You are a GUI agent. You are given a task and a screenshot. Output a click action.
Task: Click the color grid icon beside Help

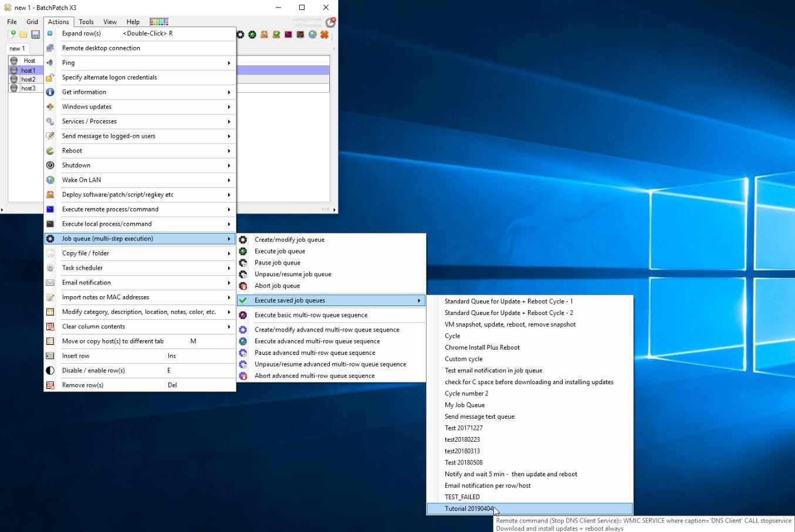[159, 21]
